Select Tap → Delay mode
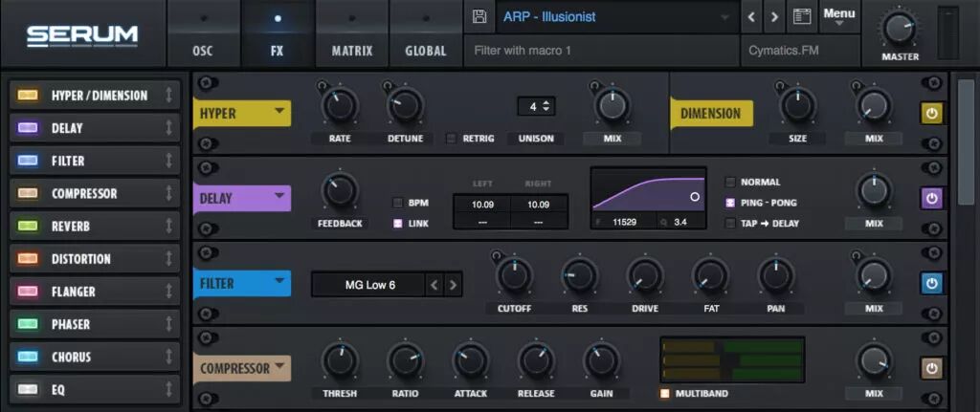The height and width of the screenshot is (412, 980). point(730,224)
